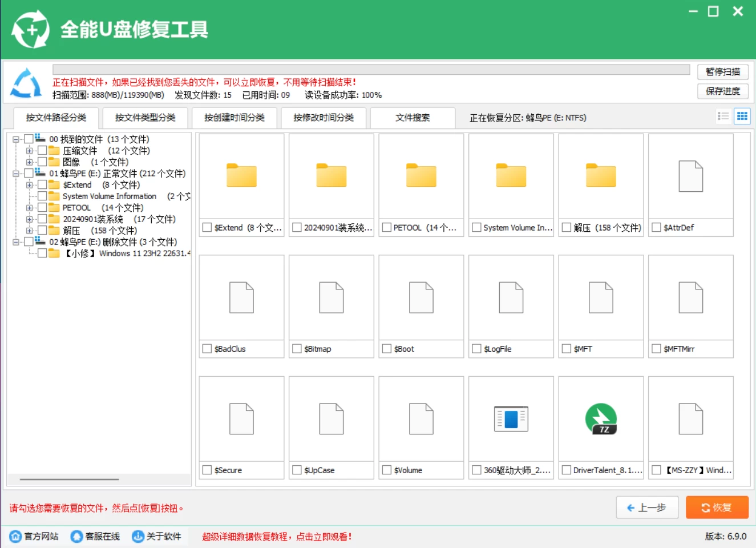Open the 超级详细数据恢复教程 tutorial link
The width and height of the screenshot is (756, 548).
[277, 537]
